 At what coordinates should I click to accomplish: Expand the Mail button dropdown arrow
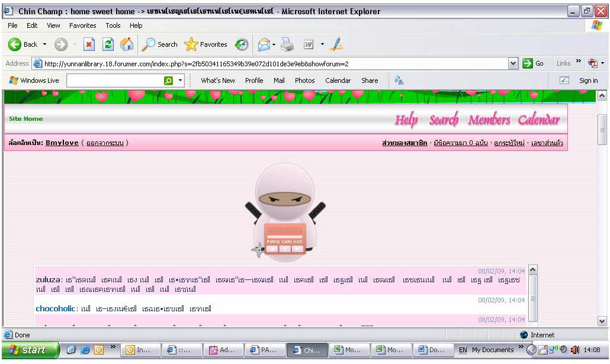pos(274,44)
